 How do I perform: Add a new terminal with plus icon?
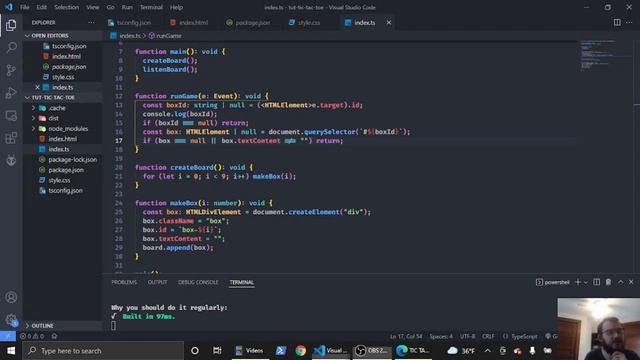pyautogui.click(x=578, y=282)
